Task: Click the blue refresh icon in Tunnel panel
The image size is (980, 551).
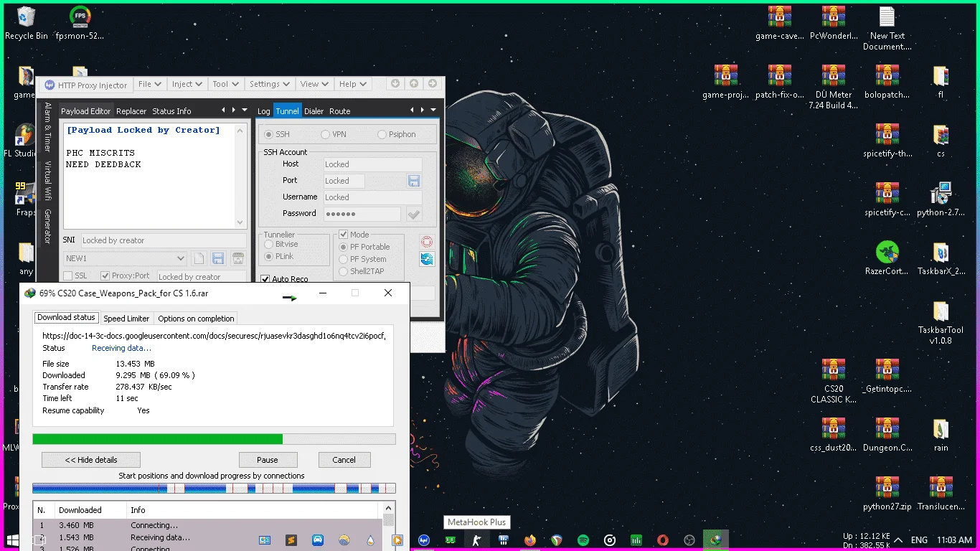Action: 427,259
